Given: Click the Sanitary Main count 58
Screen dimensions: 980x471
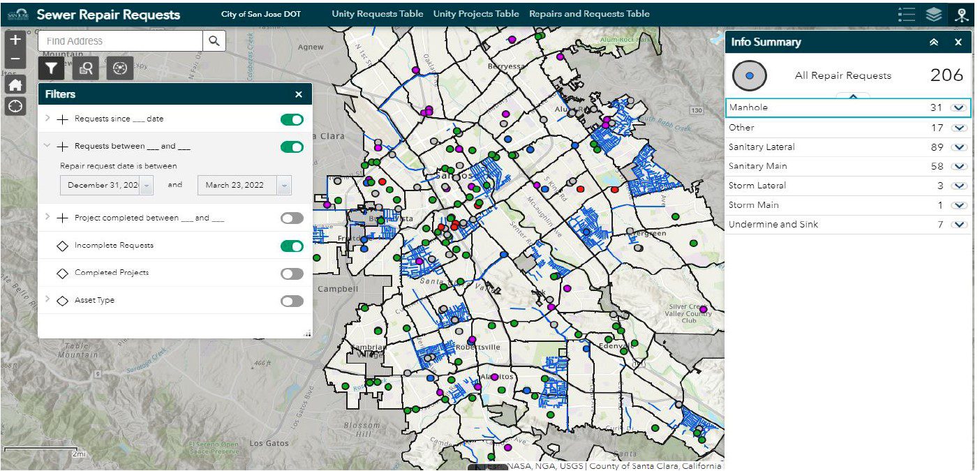Looking at the screenshot, I should tap(937, 167).
